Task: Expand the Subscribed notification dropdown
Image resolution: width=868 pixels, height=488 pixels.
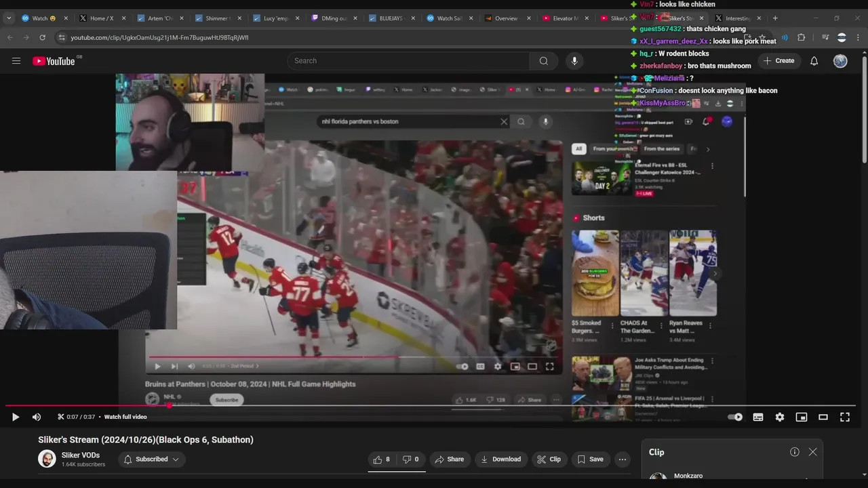Action: [x=152, y=460]
